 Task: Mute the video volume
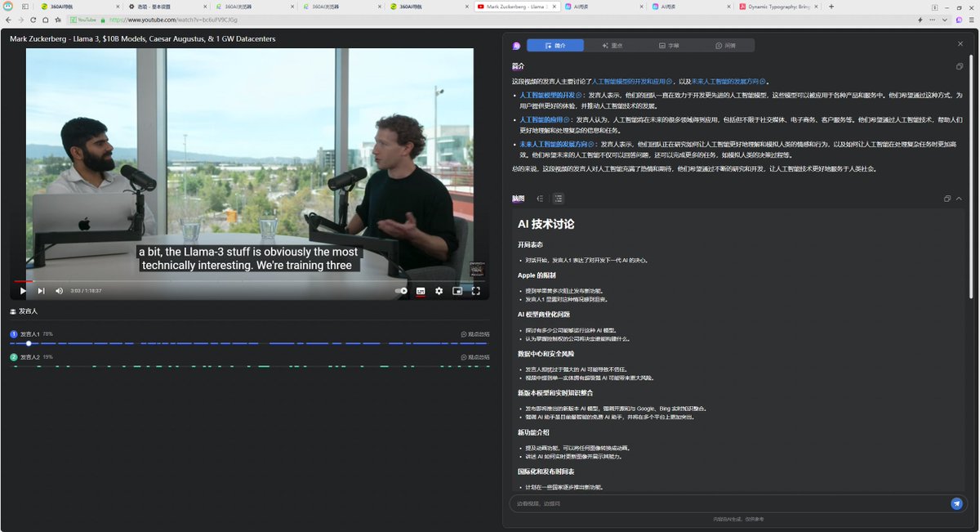59,291
